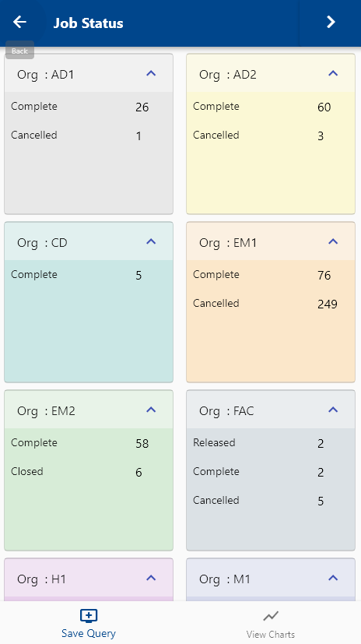The width and height of the screenshot is (361, 644).
Task: Click the Complete row in AD2 card
Action: coord(271,107)
